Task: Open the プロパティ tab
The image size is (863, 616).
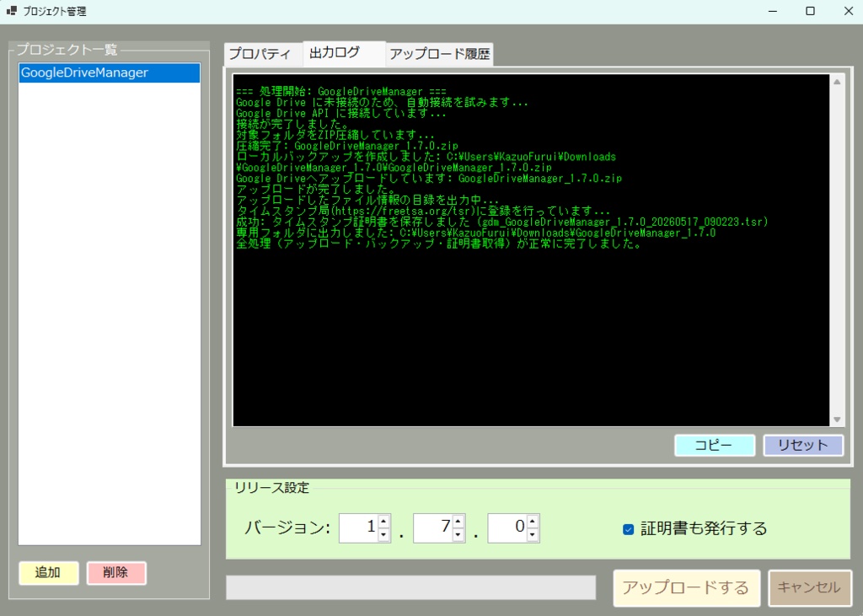Action: point(263,54)
